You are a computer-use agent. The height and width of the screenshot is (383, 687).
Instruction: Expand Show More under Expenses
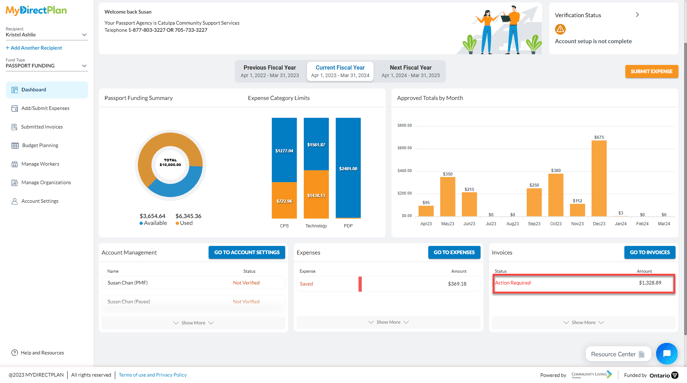pyautogui.click(x=388, y=322)
